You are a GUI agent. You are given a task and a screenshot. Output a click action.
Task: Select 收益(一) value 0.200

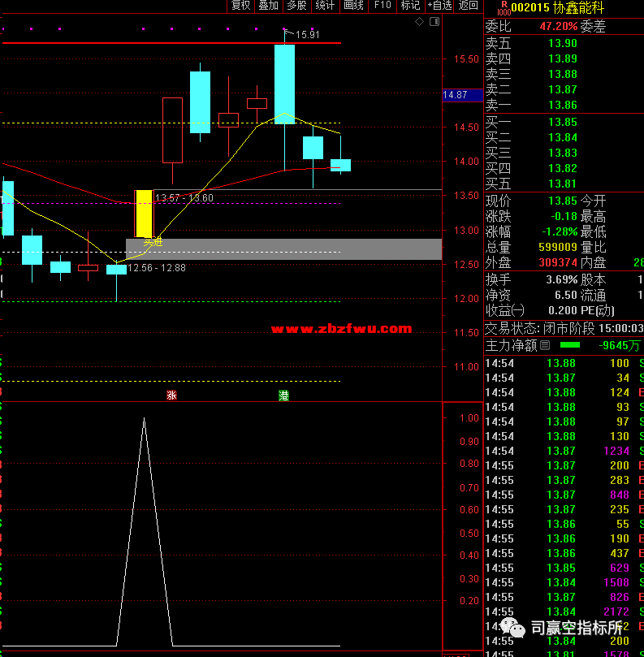pyautogui.click(x=563, y=310)
